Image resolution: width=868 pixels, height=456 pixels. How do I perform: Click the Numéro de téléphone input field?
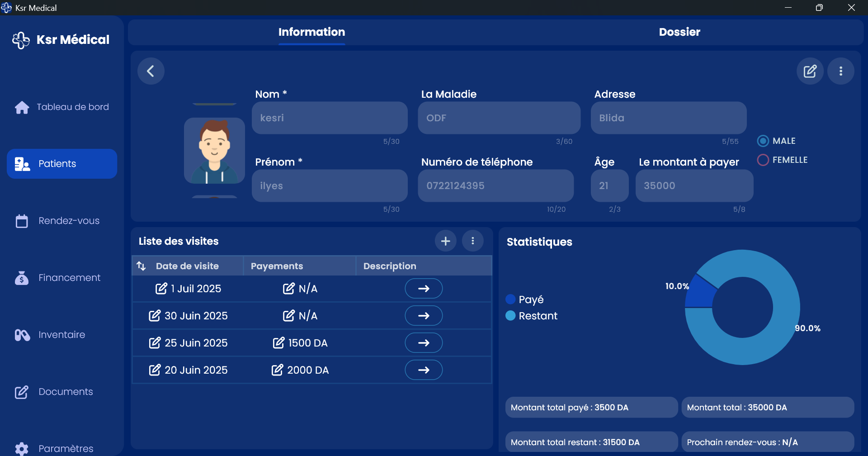495,186
